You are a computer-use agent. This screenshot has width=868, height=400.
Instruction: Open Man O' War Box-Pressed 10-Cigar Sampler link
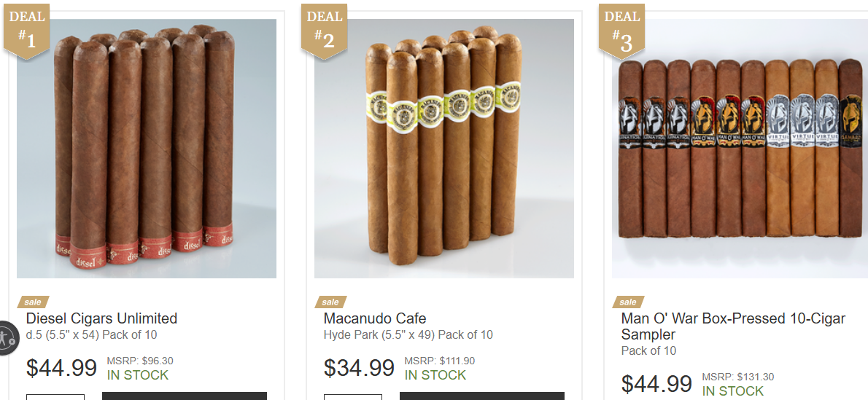(x=734, y=326)
